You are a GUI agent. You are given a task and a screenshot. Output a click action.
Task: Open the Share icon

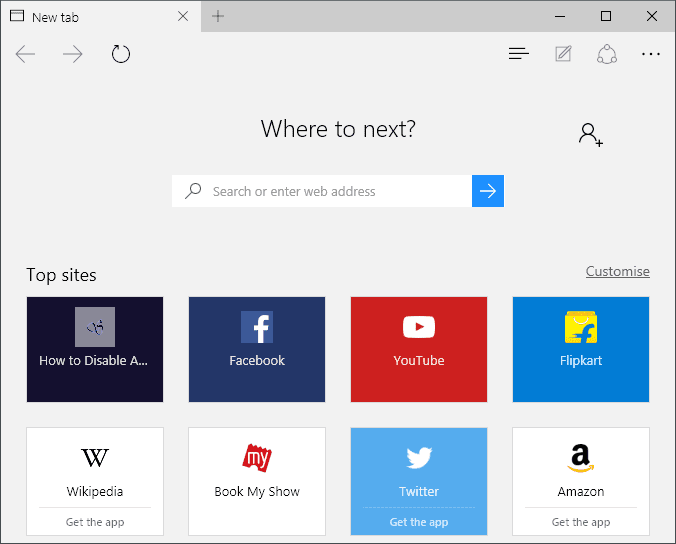click(607, 54)
